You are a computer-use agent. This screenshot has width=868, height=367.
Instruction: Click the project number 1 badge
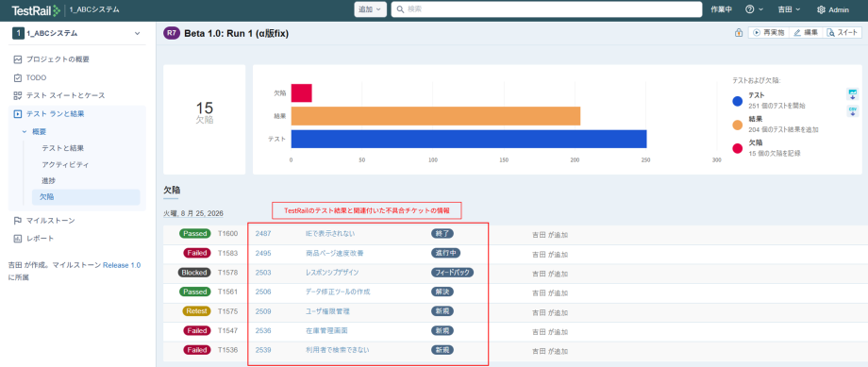[x=18, y=33]
